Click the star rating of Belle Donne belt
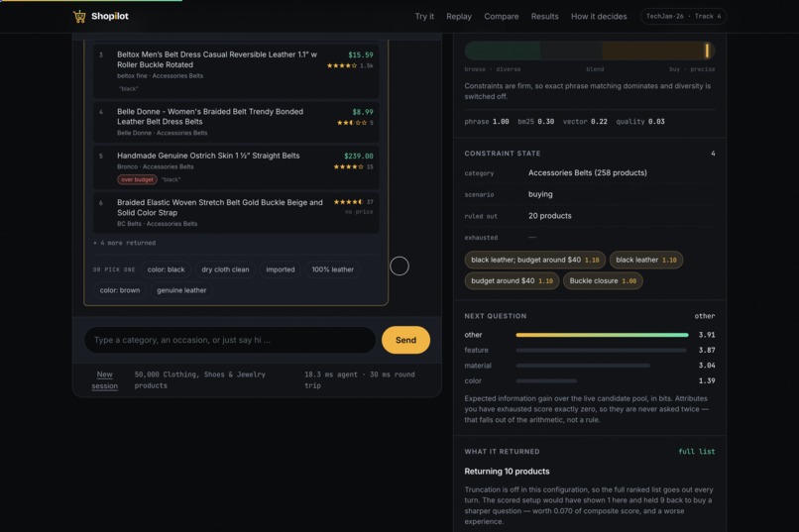 (352, 123)
